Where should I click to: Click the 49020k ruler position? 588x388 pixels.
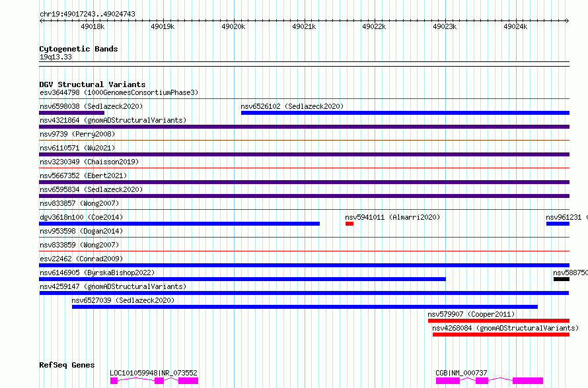233,26
